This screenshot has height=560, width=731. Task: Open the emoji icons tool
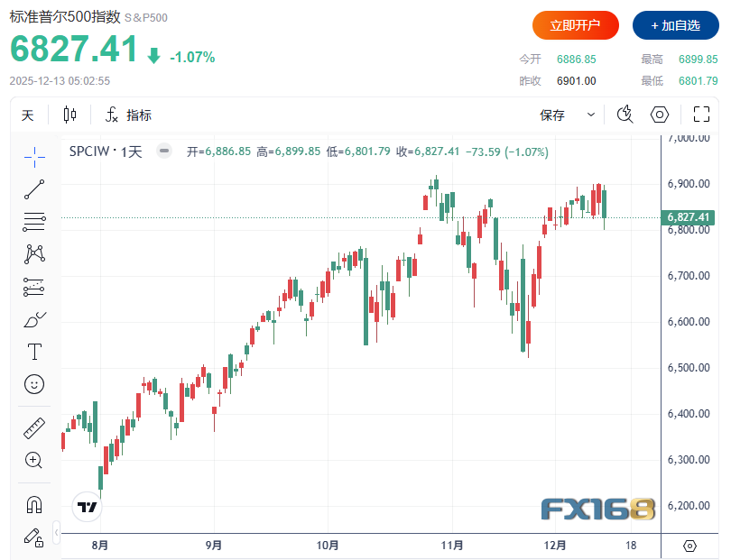tap(34, 384)
